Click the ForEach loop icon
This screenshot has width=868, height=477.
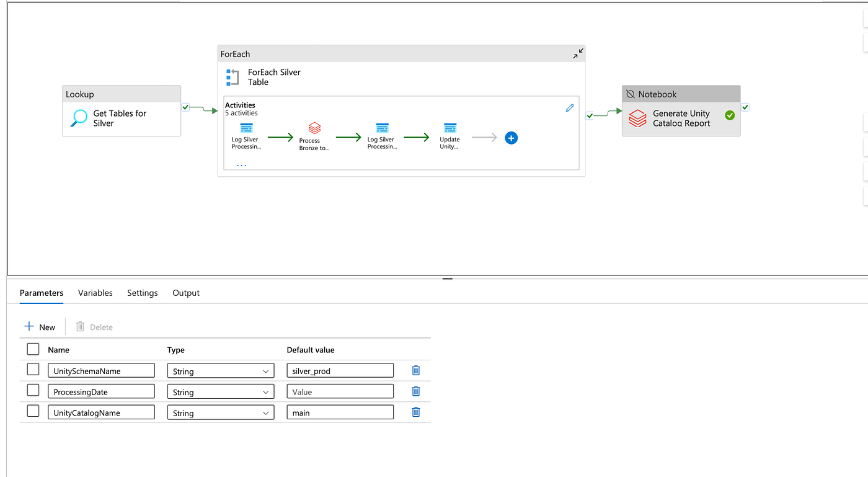pos(232,78)
